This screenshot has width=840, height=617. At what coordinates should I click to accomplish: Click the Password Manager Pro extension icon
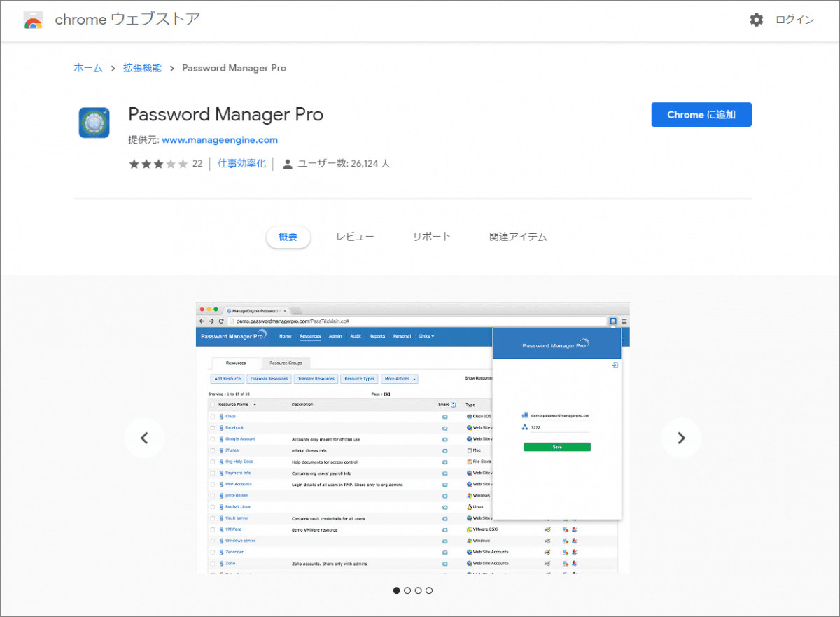[94, 123]
